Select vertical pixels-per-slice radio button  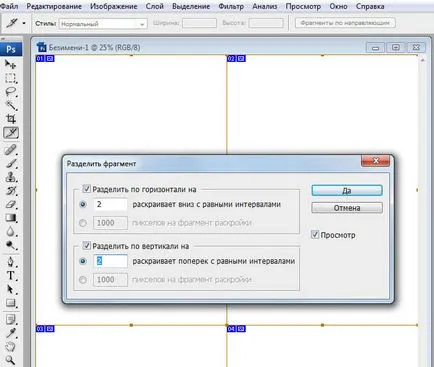(83, 280)
